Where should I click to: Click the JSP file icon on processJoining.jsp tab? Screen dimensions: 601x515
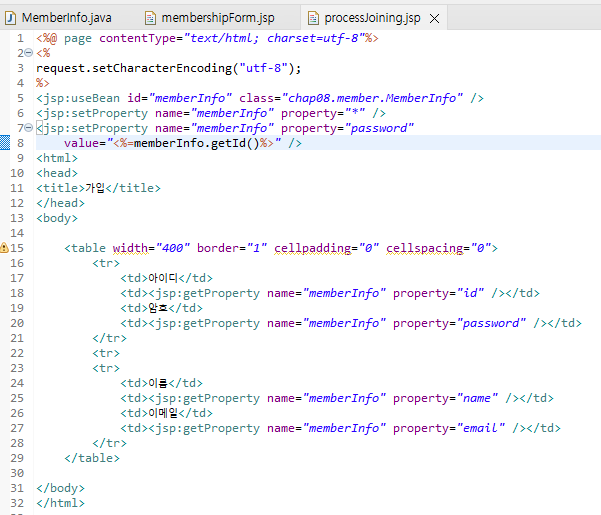click(x=314, y=18)
